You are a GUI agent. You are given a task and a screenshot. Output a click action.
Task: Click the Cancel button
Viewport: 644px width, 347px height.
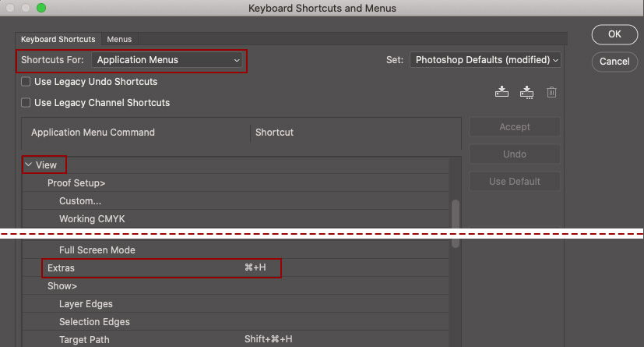click(x=614, y=62)
